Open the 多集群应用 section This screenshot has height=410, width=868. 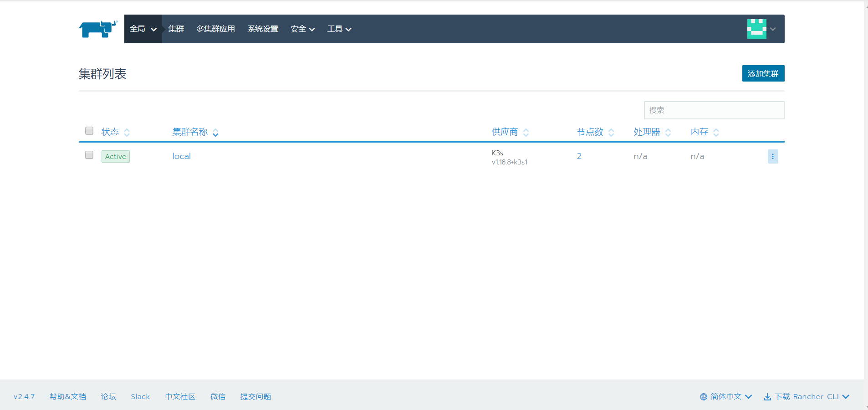click(x=215, y=29)
